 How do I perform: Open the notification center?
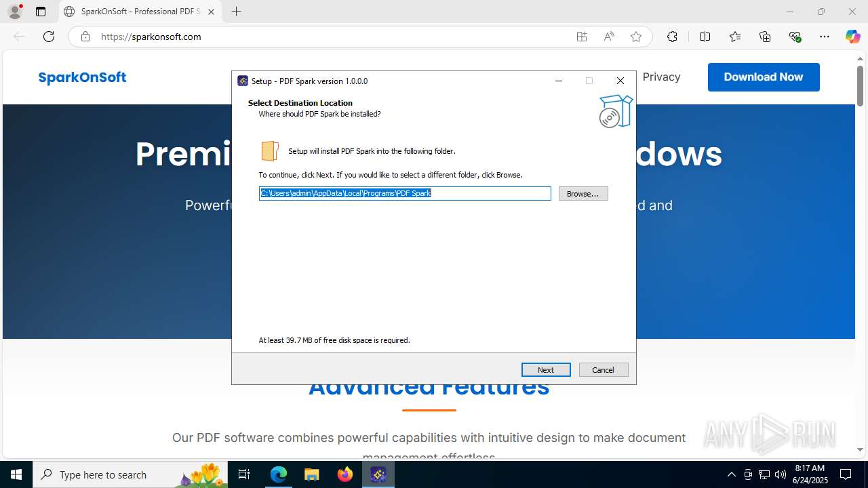846,474
